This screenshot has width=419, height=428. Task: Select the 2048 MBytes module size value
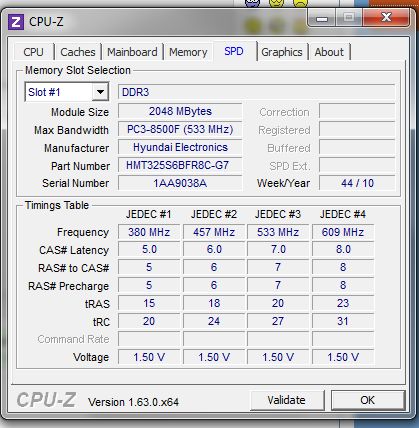coord(180,111)
